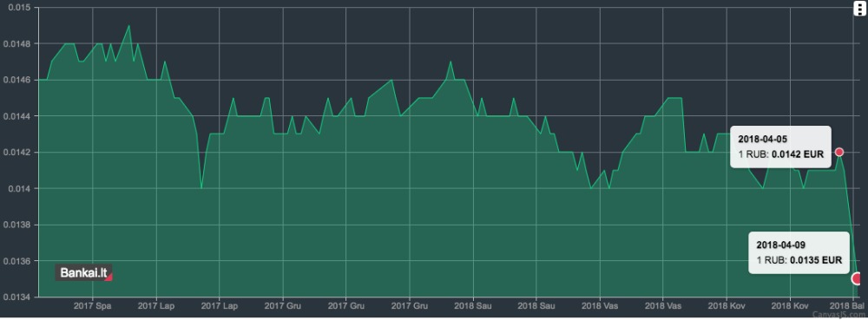Click the 2018-04-05 tooltip box

click(x=780, y=147)
